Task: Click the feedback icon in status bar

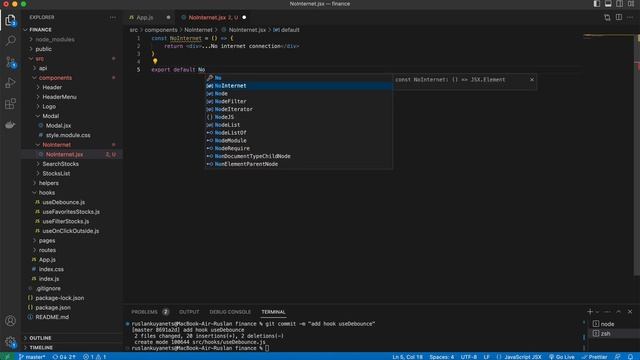Action: click(x=618, y=357)
